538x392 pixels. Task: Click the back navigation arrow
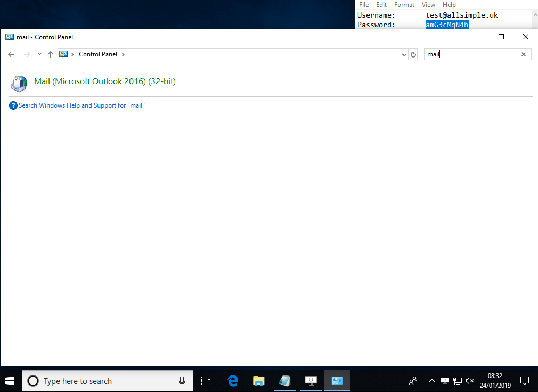(11, 54)
